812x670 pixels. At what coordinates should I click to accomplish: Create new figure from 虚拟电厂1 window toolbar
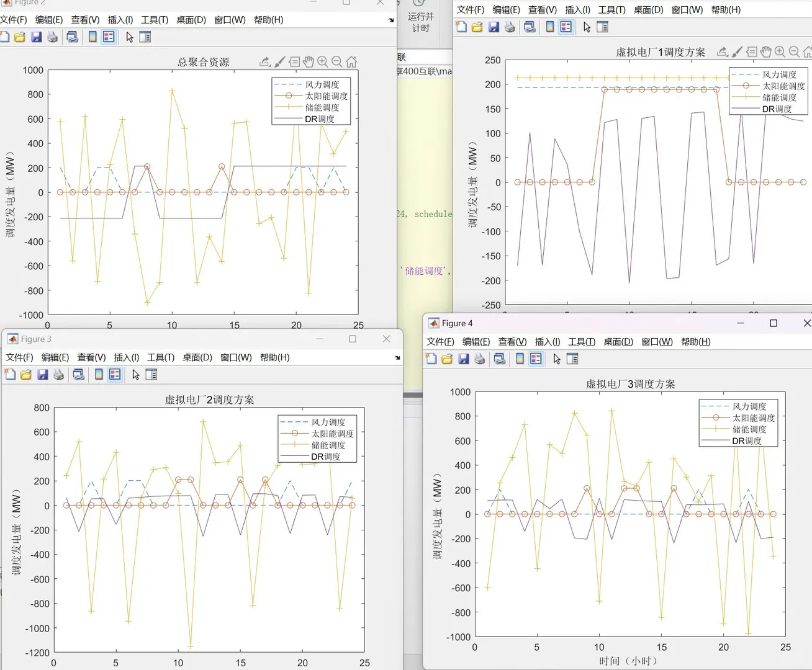461,27
